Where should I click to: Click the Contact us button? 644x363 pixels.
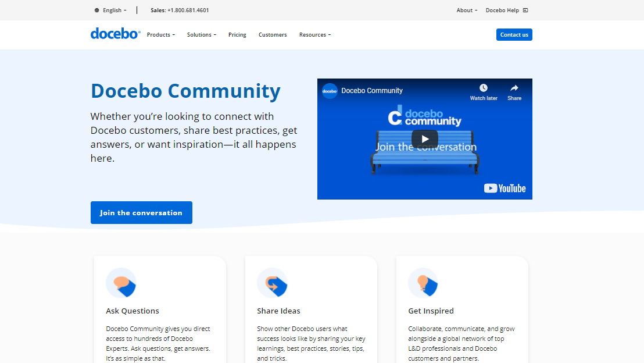pyautogui.click(x=514, y=34)
